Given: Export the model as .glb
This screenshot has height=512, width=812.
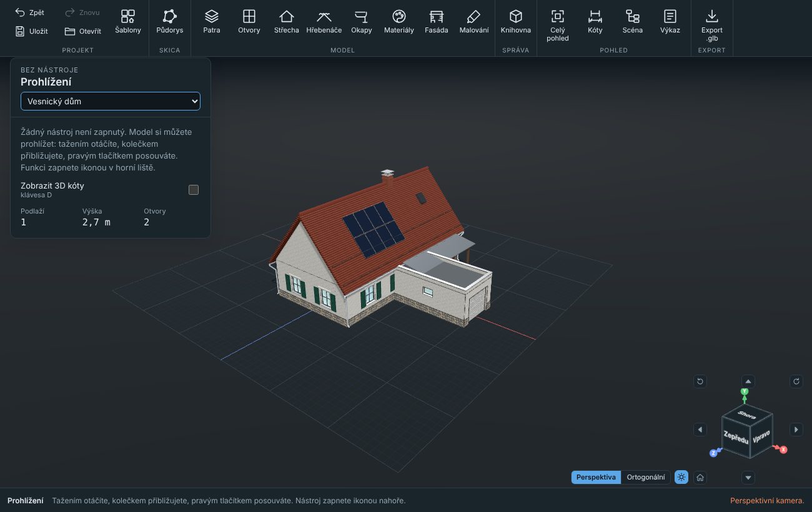Looking at the screenshot, I should click(712, 26).
